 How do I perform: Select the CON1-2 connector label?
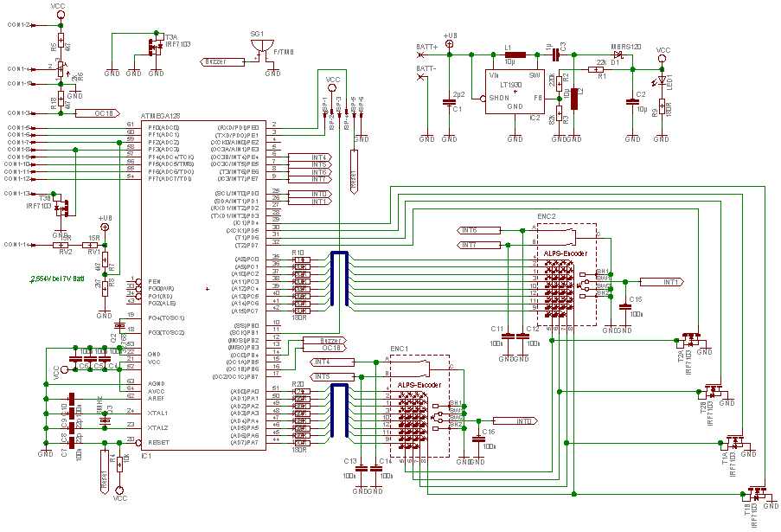[x=19, y=25]
